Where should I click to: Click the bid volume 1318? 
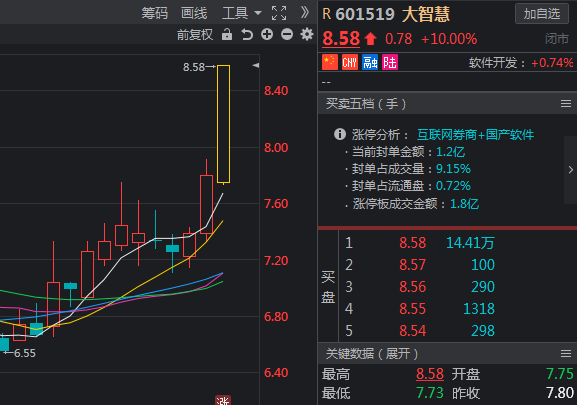[479, 309]
